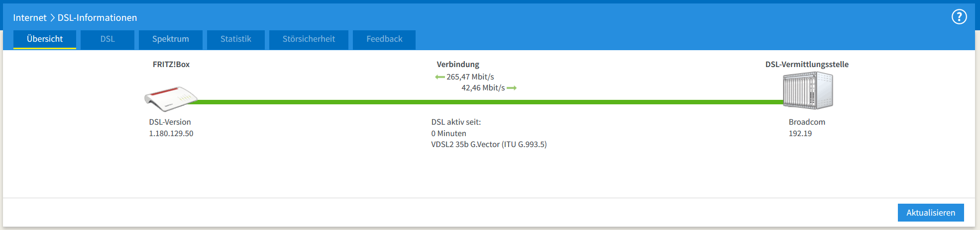The height and width of the screenshot is (230, 980).
Task: Click the 265,47 Mbit/s downstream value
Action: click(470, 77)
